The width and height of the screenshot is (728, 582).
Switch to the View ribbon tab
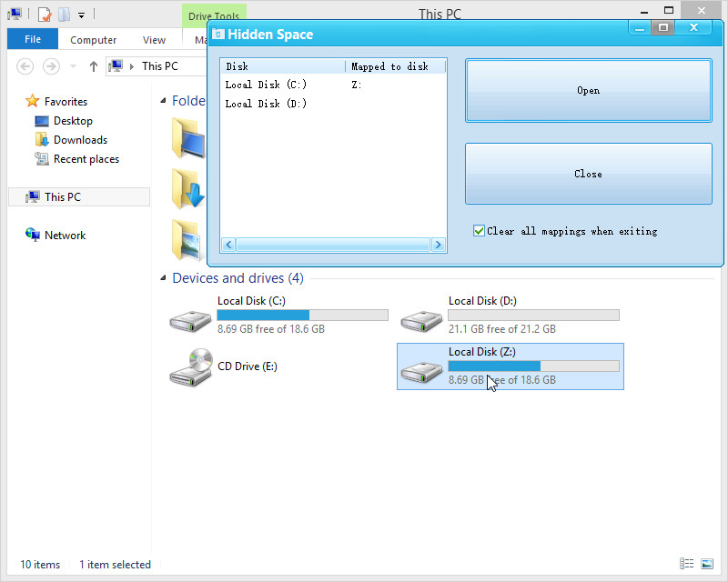[x=154, y=39]
